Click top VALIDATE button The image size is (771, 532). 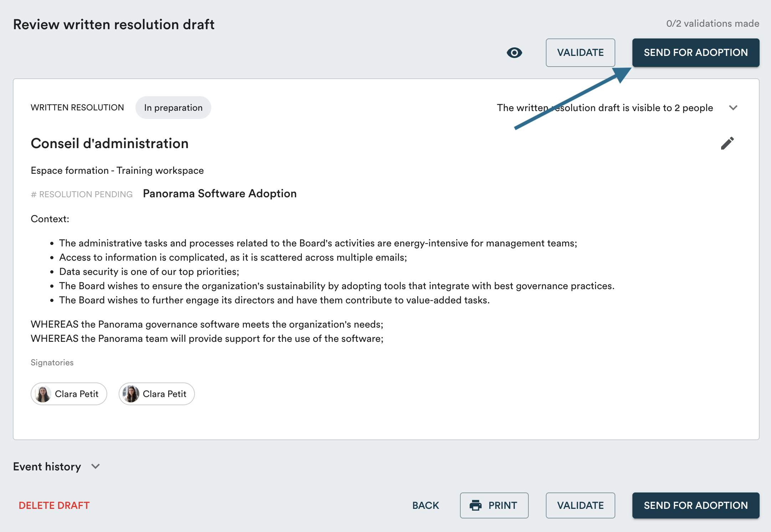(x=580, y=53)
